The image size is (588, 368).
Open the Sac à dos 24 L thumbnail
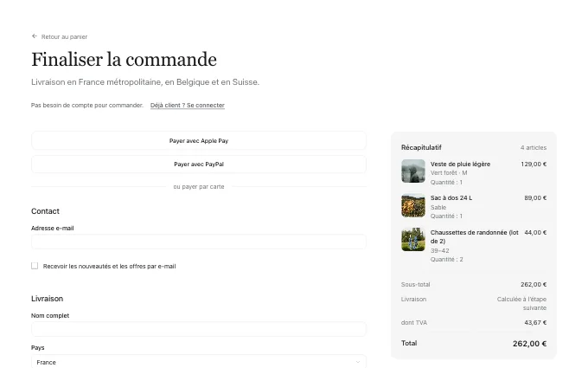[413, 205]
